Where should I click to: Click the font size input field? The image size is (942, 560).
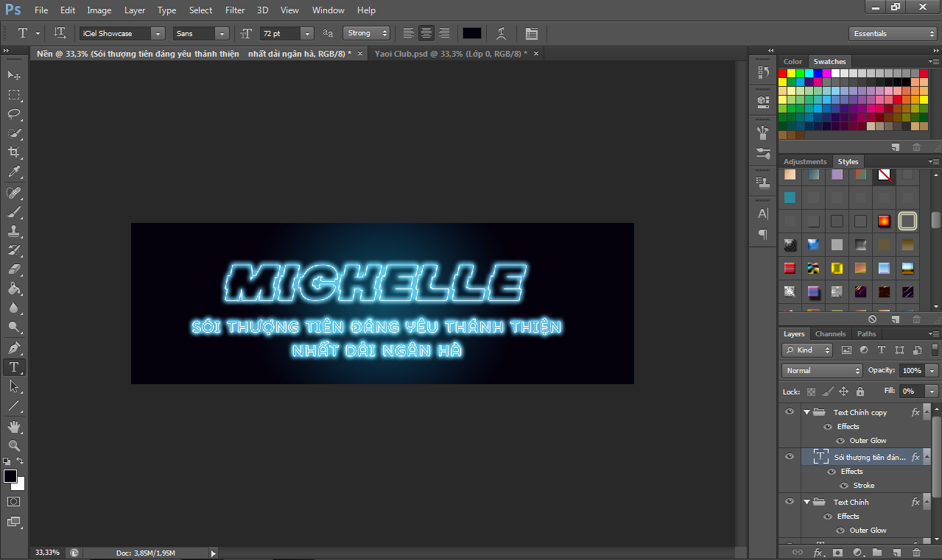(280, 33)
